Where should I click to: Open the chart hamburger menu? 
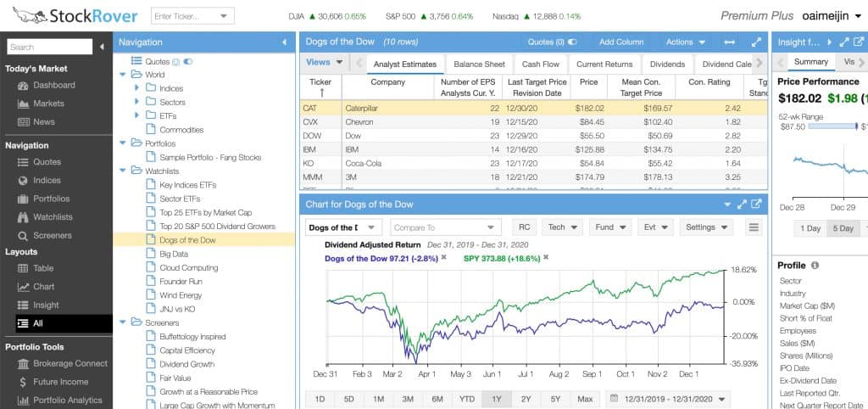pyautogui.click(x=753, y=227)
